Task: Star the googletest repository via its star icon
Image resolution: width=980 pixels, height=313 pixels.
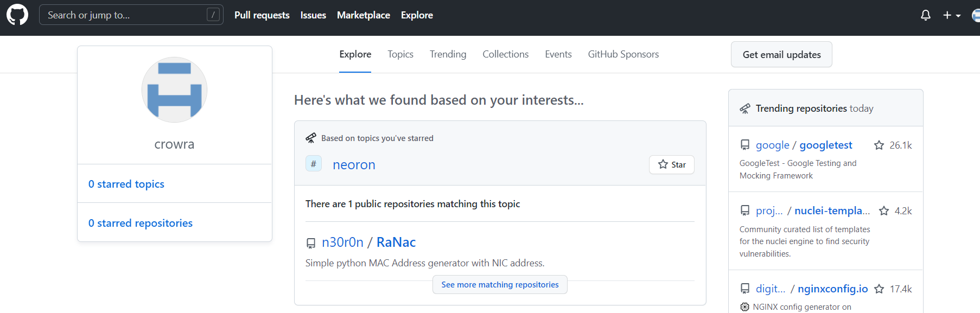Action: 879,145
